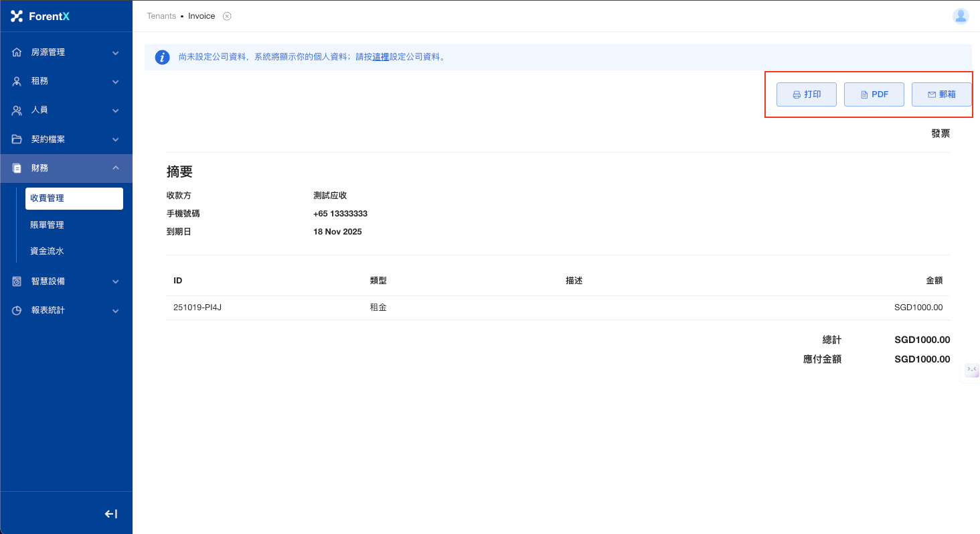
Task: Click the 人員 people icon
Action: point(17,110)
